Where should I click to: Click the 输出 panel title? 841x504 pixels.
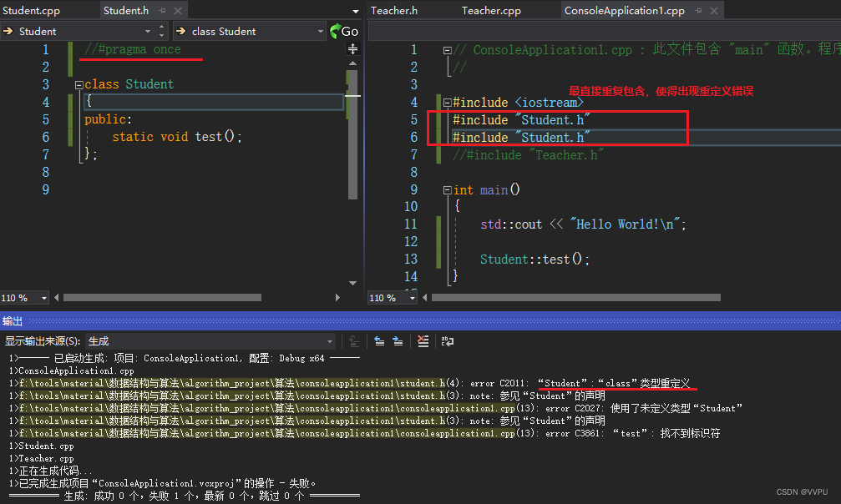13,321
